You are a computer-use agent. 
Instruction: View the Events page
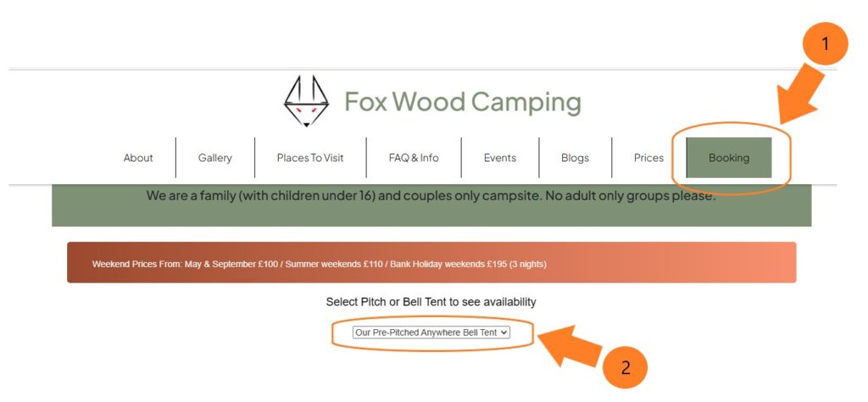click(500, 158)
